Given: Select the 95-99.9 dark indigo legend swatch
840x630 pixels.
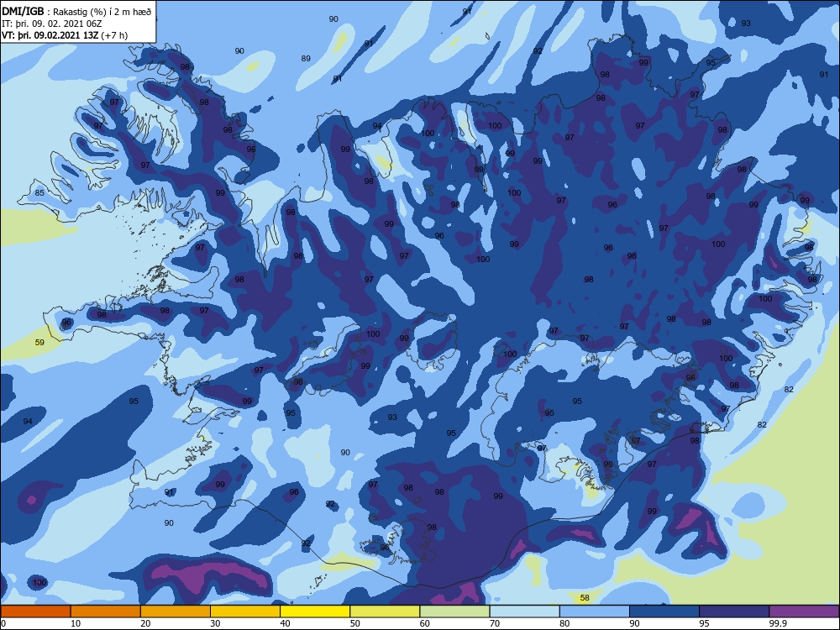Looking at the screenshot, I should (734, 612).
